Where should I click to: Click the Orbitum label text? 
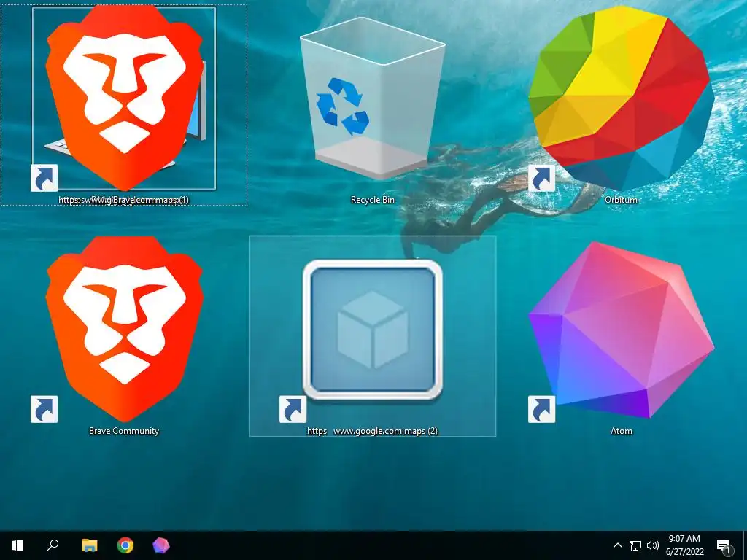pos(622,200)
